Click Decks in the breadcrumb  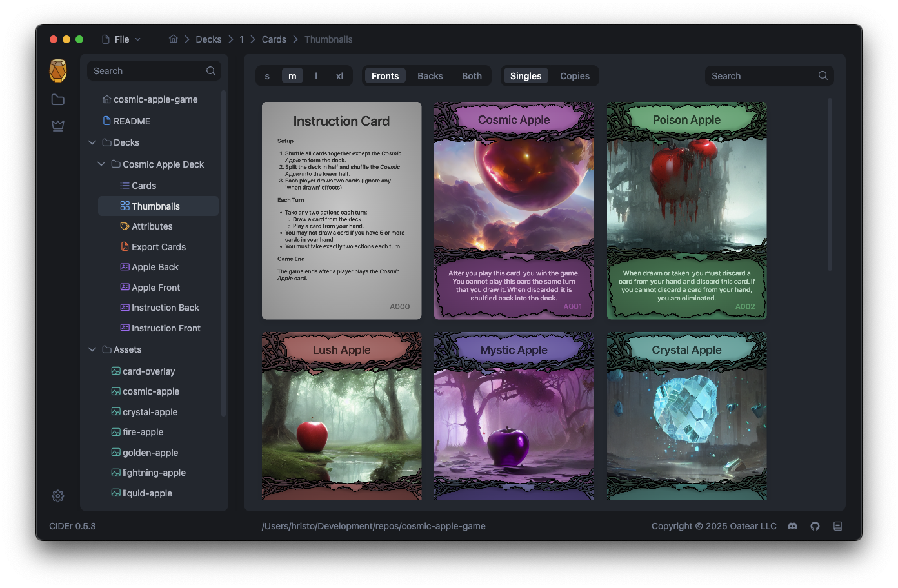click(x=208, y=39)
